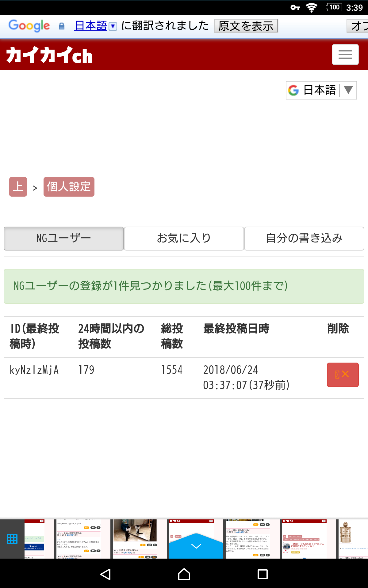Switch to the お気に入り tab
This screenshot has width=368, height=588.
(x=184, y=238)
